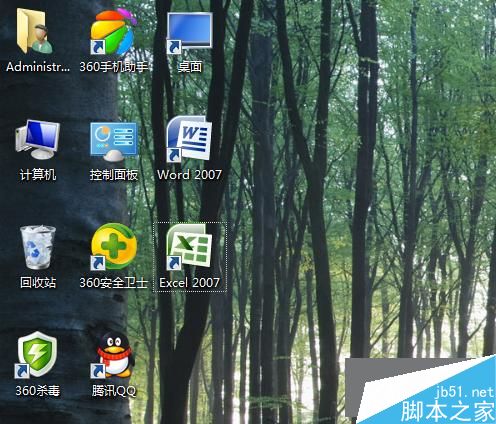Click the "回收站" label text
Screen dimensions: 496x424
pyautogui.click(x=38, y=283)
